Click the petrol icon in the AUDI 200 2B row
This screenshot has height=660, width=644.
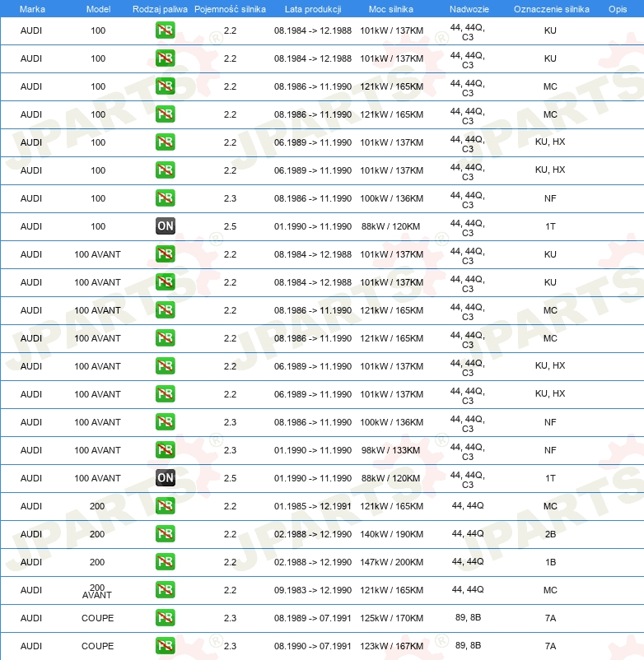(x=165, y=534)
